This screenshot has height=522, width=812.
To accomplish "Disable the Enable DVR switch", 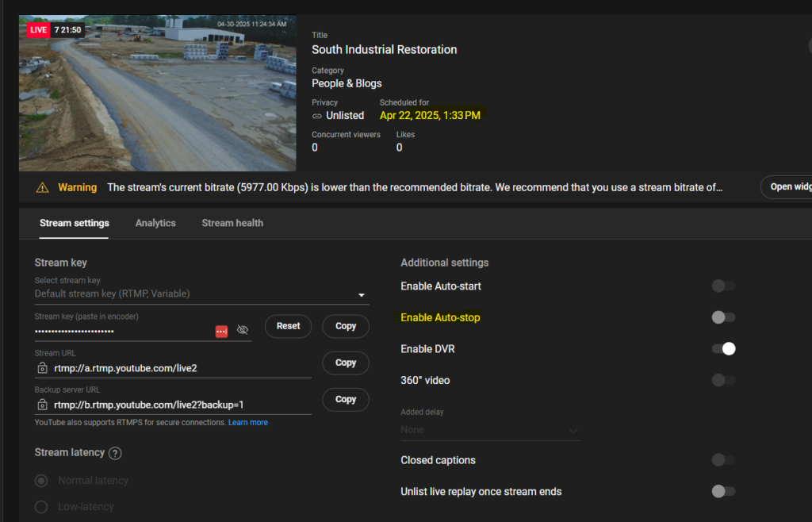I will click(723, 349).
